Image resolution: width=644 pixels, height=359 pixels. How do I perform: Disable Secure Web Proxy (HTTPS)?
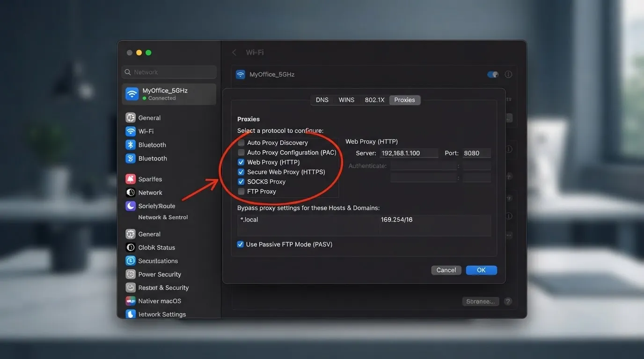[241, 172]
